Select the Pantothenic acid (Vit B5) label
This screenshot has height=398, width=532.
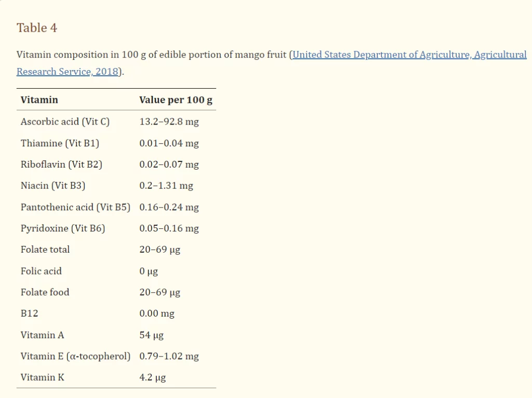coord(75,207)
